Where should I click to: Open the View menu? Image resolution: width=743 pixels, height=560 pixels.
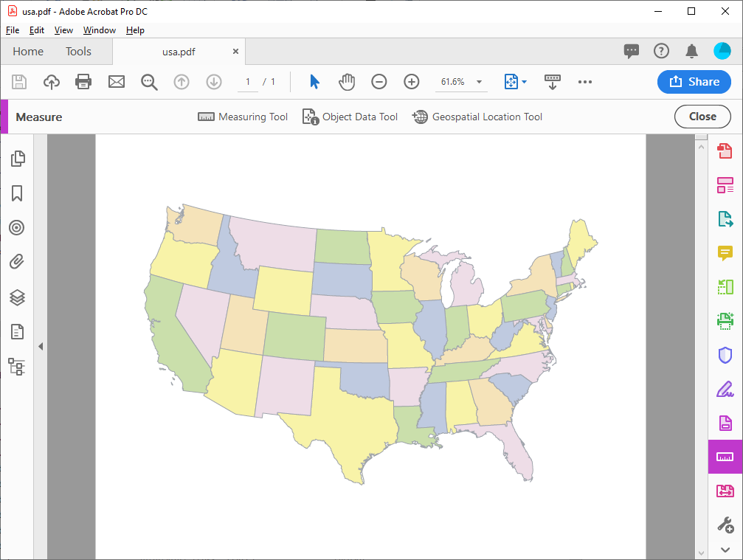[63, 30]
